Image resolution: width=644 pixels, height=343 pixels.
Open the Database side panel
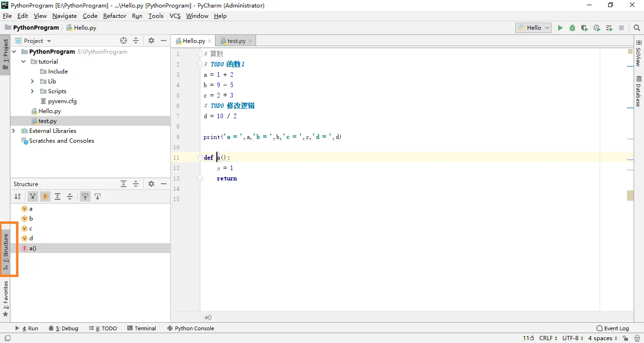coord(639,91)
